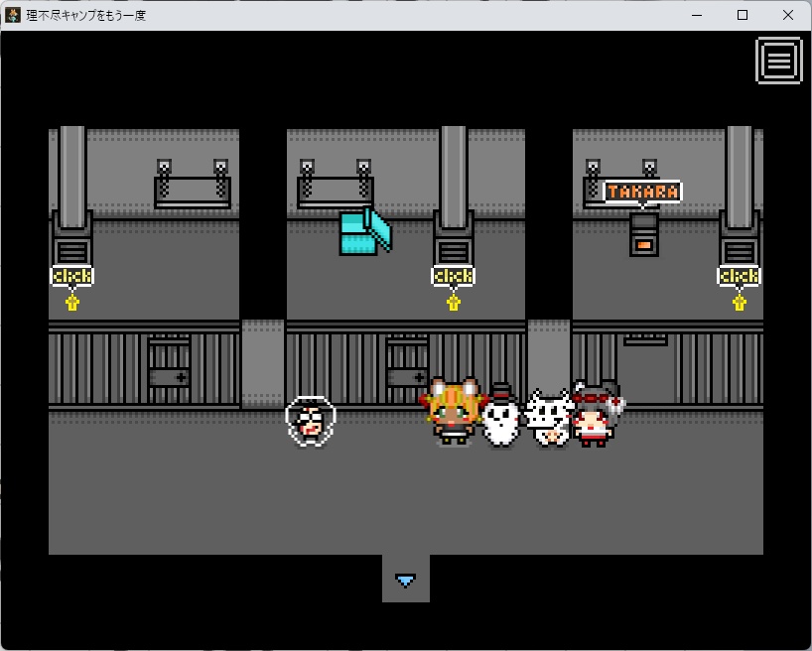Click the click label in the left cell
812x651 pixels.
coord(72,276)
